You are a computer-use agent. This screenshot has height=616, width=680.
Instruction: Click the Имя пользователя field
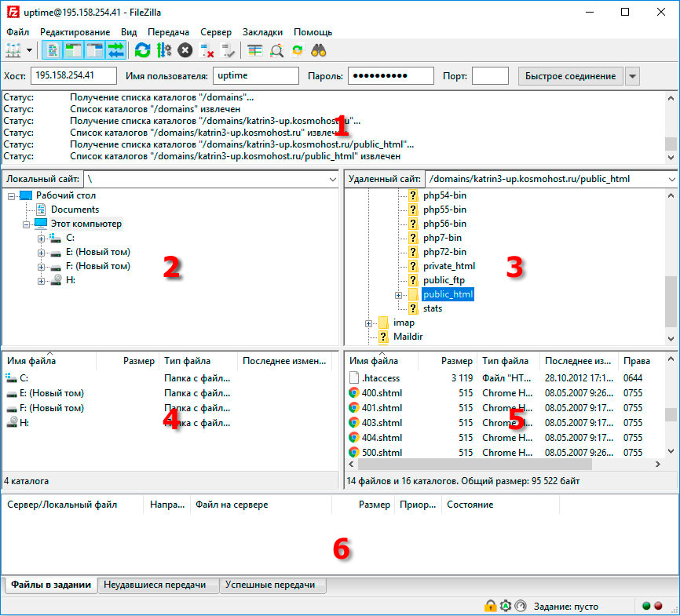[x=256, y=75]
